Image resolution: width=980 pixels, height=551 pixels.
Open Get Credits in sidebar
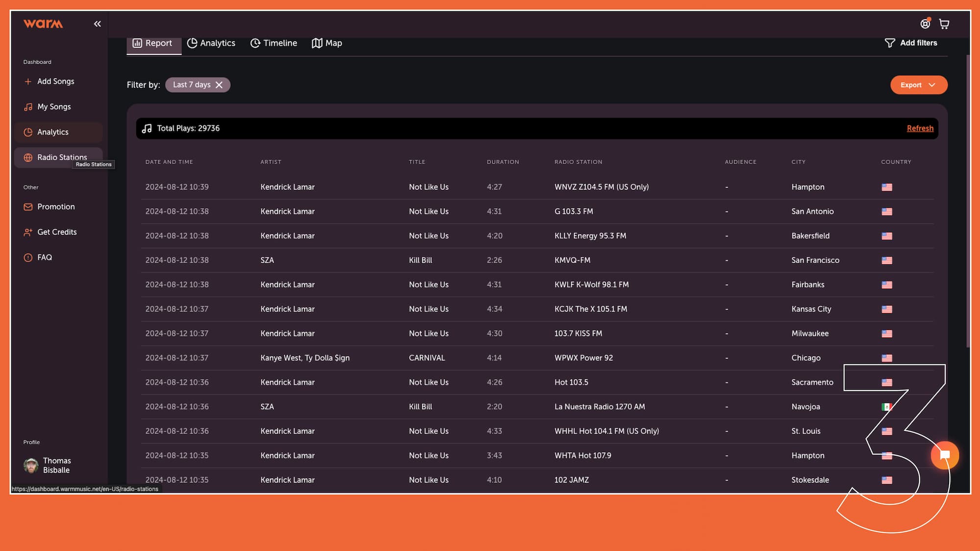pyautogui.click(x=58, y=232)
